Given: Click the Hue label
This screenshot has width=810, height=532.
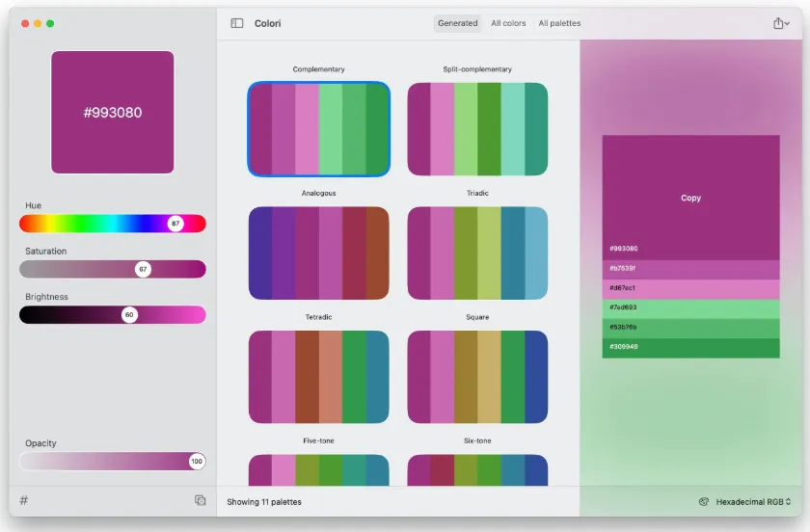Looking at the screenshot, I should 33,205.
